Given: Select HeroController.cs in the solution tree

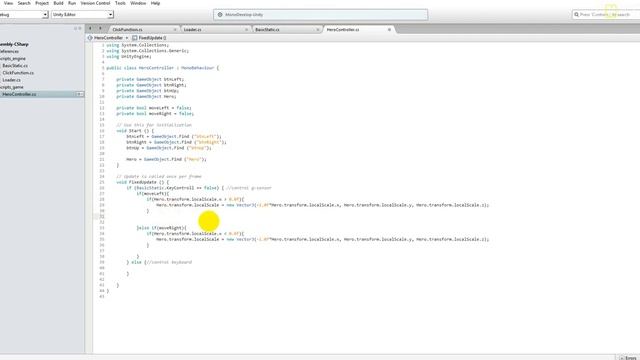Looking at the screenshot, I should [x=19, y=94].
